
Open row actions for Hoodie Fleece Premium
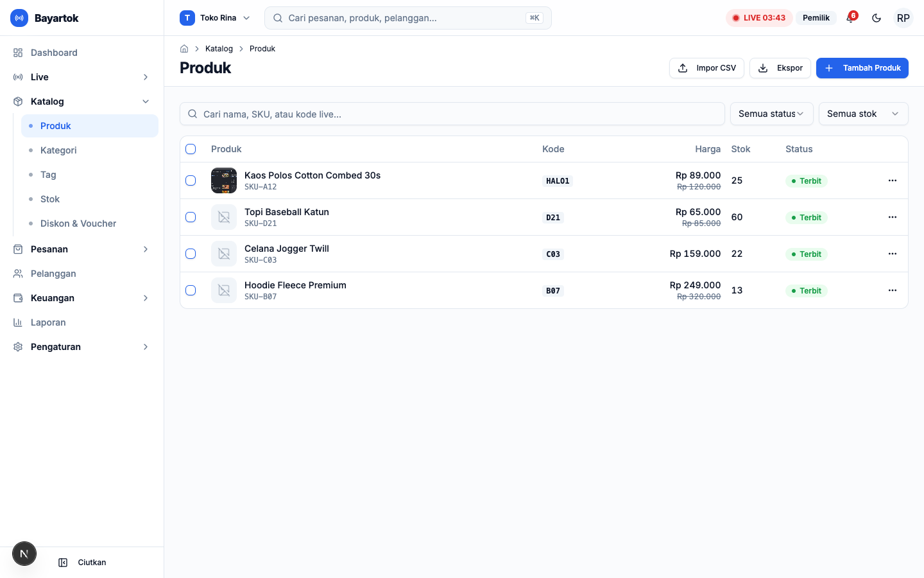[893, 290]
